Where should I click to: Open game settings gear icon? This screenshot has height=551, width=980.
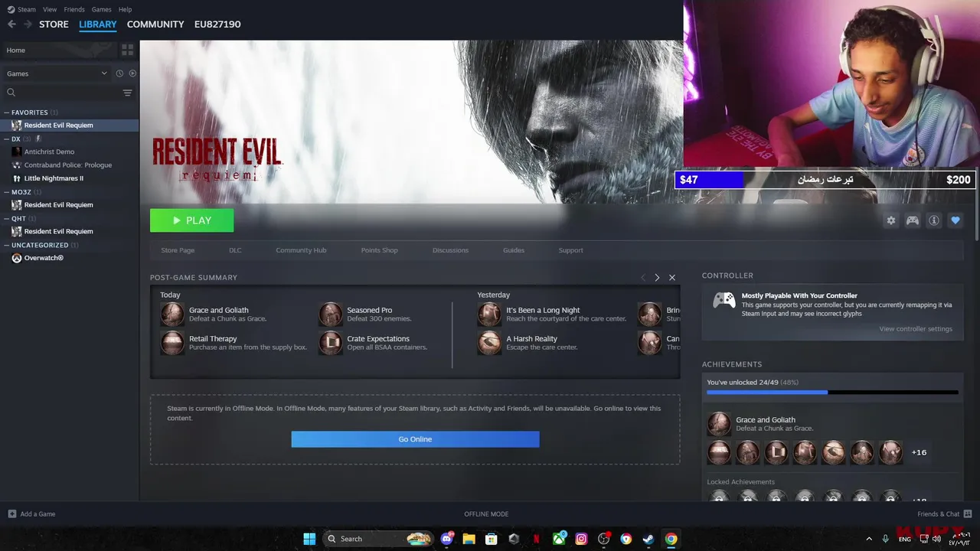(891, 220)
